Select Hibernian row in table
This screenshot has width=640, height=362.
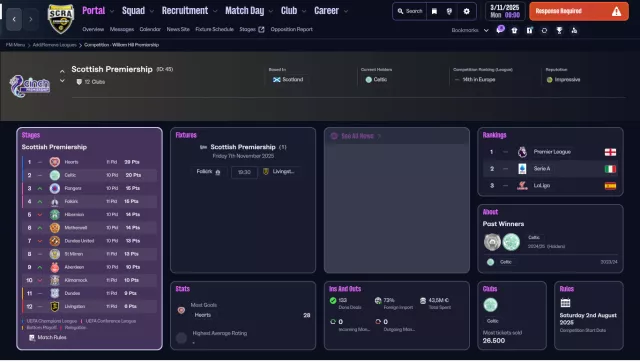coord(89,215)
